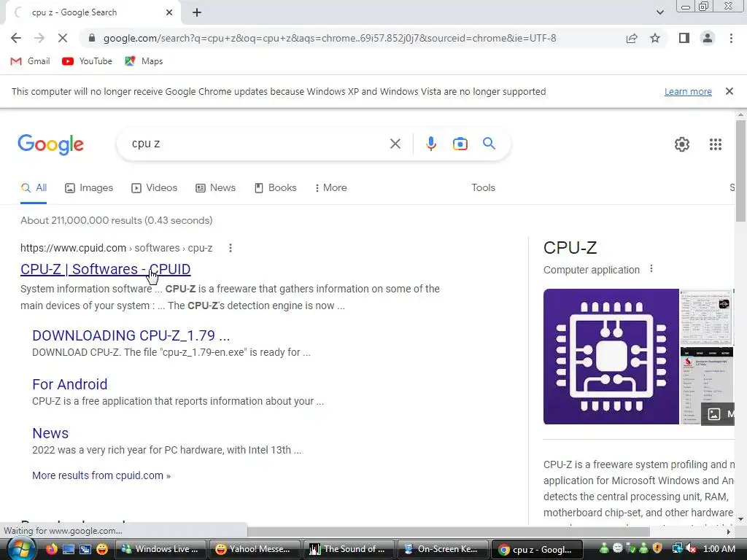Share this page via address bar icon
Screen dimensions: 747x560
(x=632, y=38)
